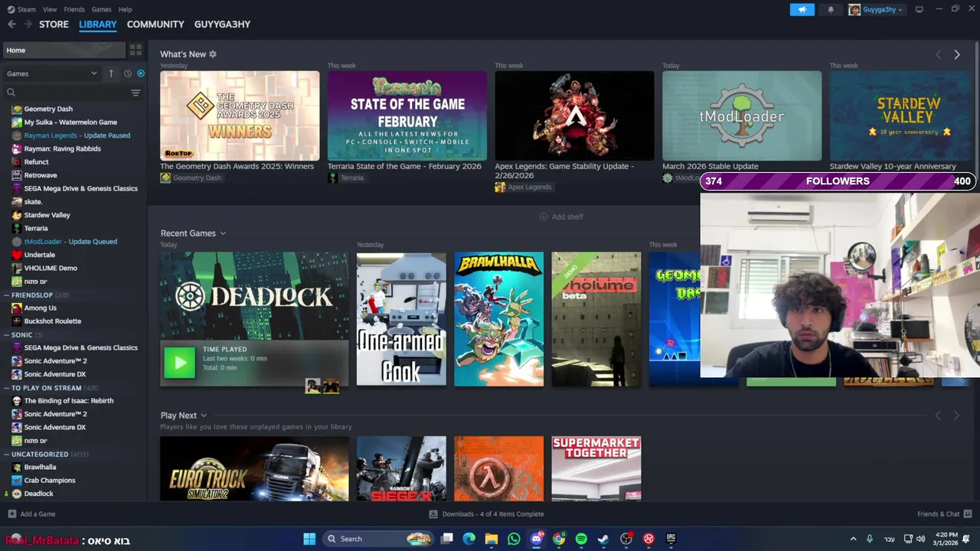980x551 pixels.
Task: Open Discord from the taskbar
Action: (537, 539)
